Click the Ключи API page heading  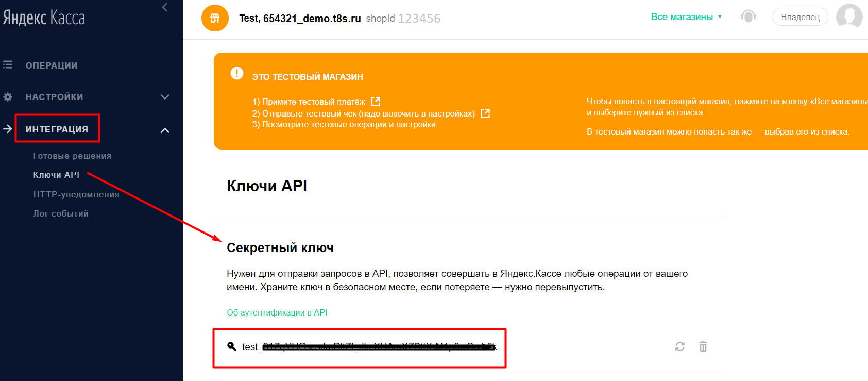pyautogui.click(x=267, y=186)
